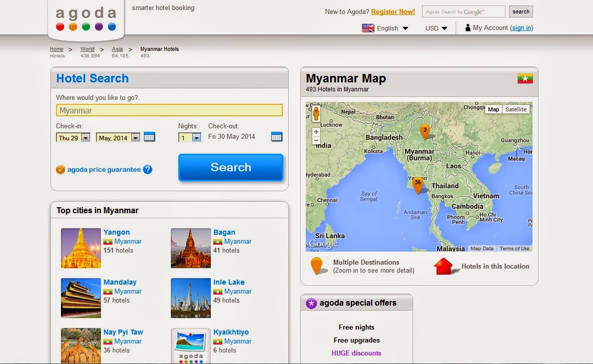Screen dimensions: 593x364
Task: Go to Home in the breadcrumb
Action: [57, 49]
